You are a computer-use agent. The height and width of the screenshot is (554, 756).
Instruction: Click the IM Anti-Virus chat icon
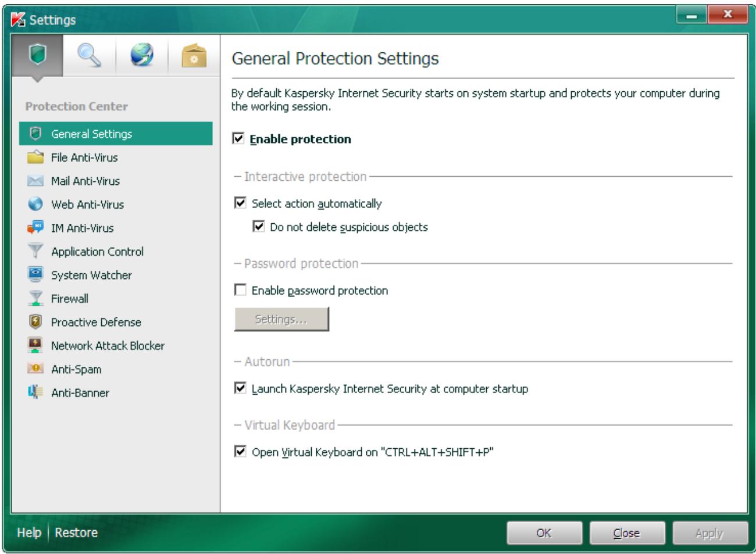35,228
